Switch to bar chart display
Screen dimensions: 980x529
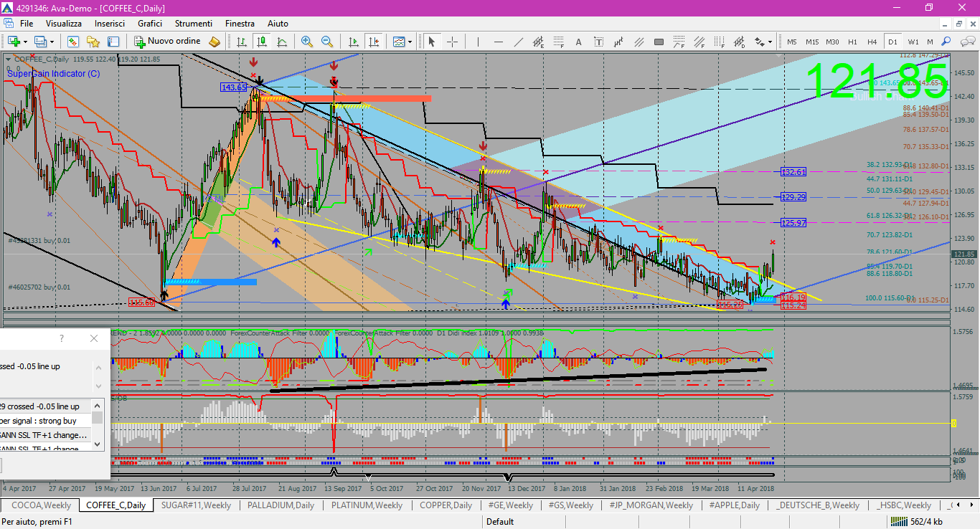point(242,42)
